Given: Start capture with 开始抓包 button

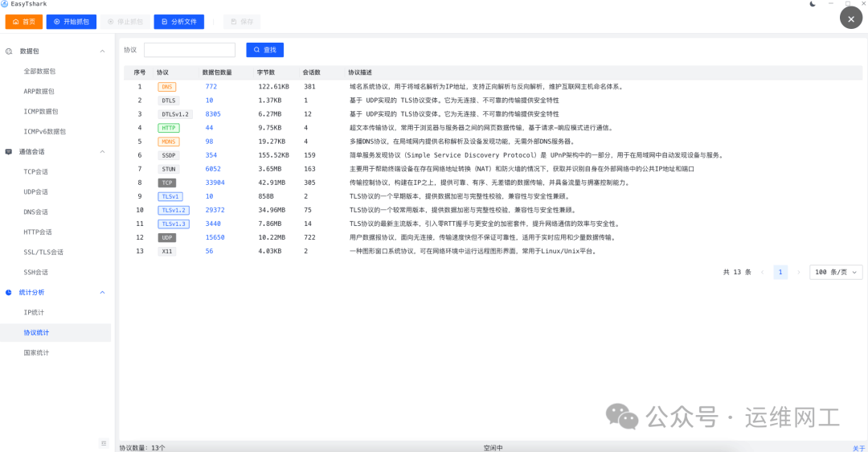Looking at the screenshot, I should (72, 22).
